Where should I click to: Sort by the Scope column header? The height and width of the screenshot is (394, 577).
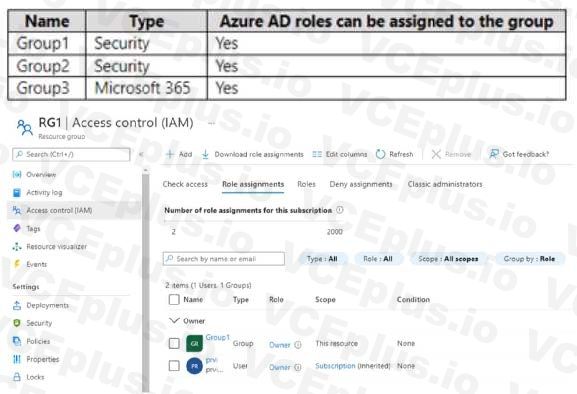[325, 299]
